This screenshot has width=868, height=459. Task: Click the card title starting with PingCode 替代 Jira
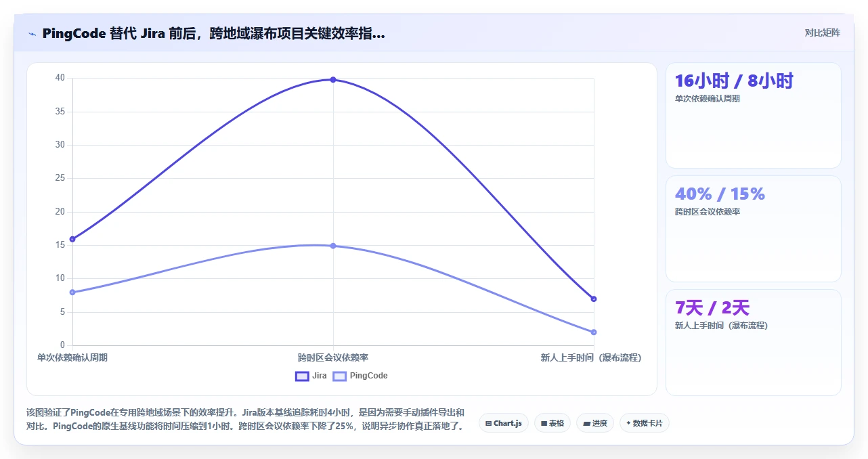213,34
